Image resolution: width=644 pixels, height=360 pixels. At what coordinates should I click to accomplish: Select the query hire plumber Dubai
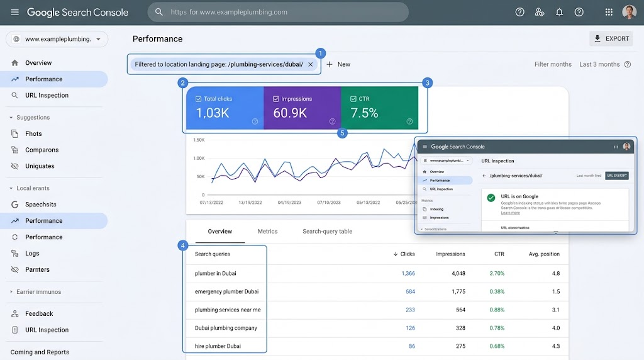click(218, 346)
